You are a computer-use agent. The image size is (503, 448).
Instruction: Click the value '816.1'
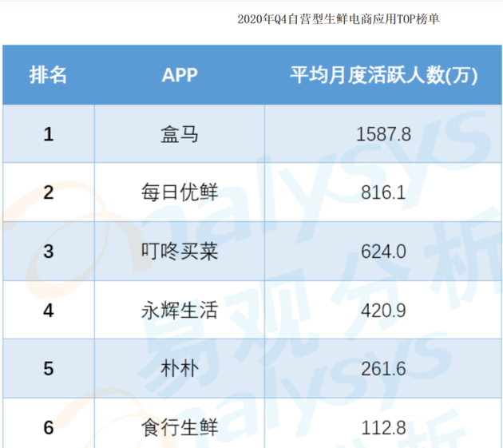(x=384, y=192)
